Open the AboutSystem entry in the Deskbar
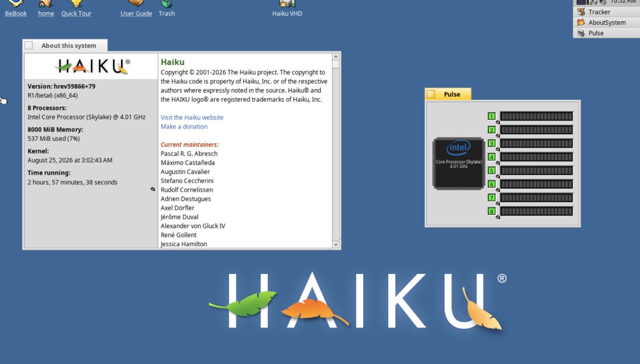The image size is (640, 364). tap(606, 22)
